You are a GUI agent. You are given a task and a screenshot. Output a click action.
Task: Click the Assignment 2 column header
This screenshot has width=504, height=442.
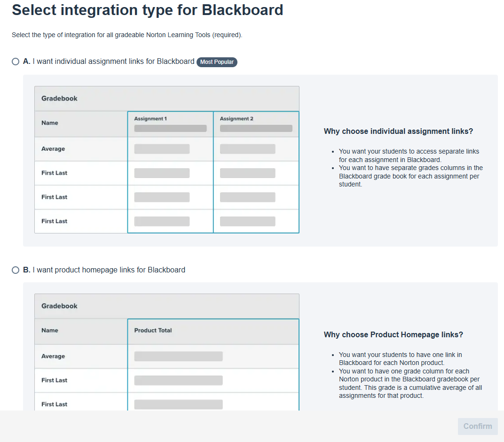click(236, 118)
